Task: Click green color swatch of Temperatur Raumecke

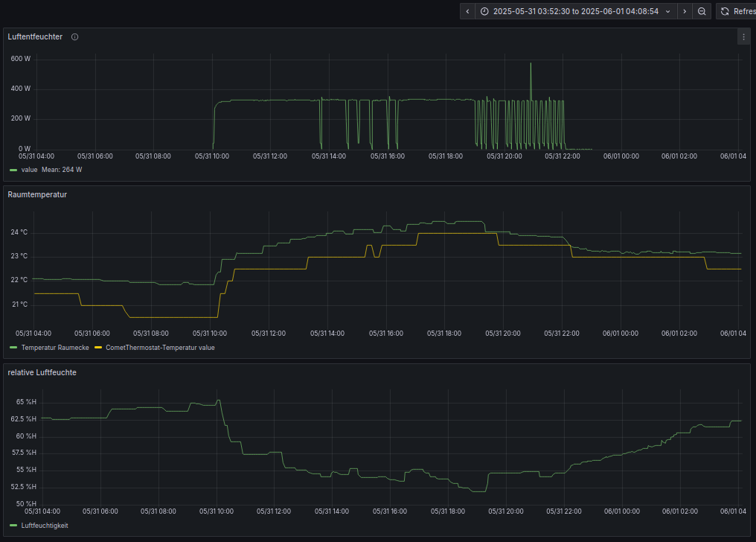Action: point(13,348)
